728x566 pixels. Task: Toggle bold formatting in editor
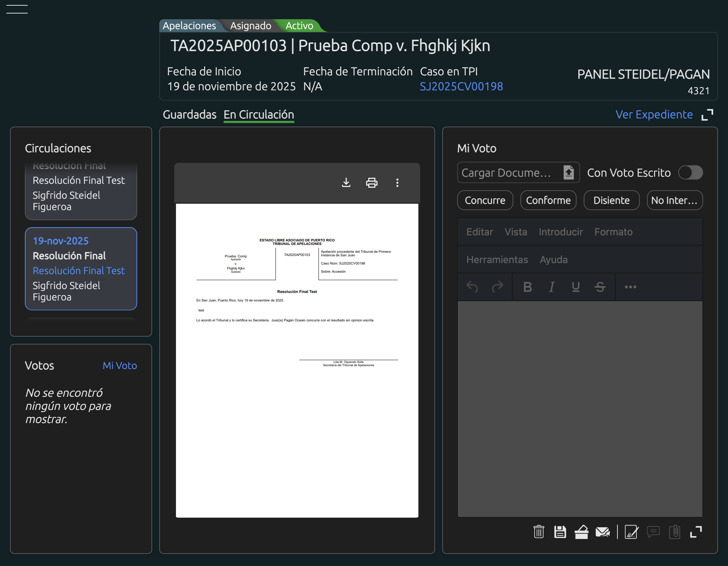[528, 287]
